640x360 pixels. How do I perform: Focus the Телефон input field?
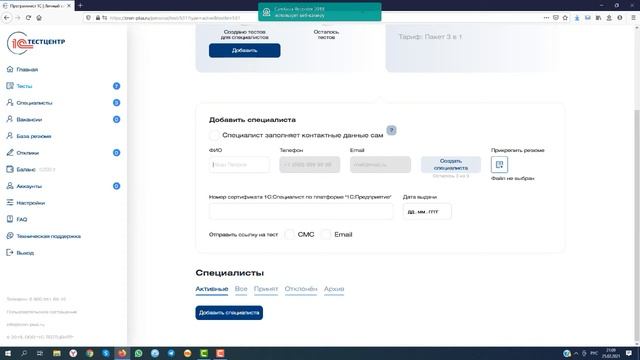click(309, 164)
